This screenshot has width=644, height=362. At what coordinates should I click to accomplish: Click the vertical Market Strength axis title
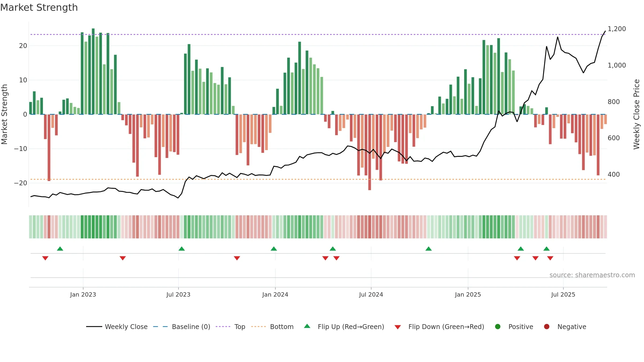pos(5,114)
